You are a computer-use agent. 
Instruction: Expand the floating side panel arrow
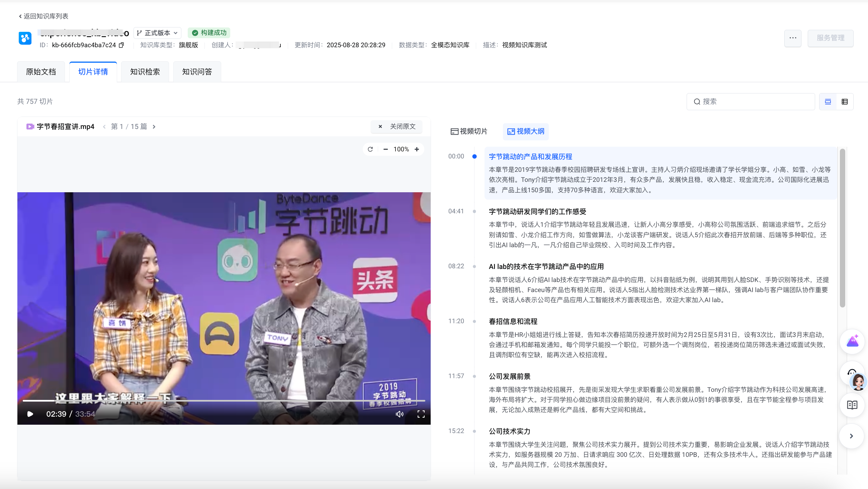pyautogui.click(x=851, y=436)
